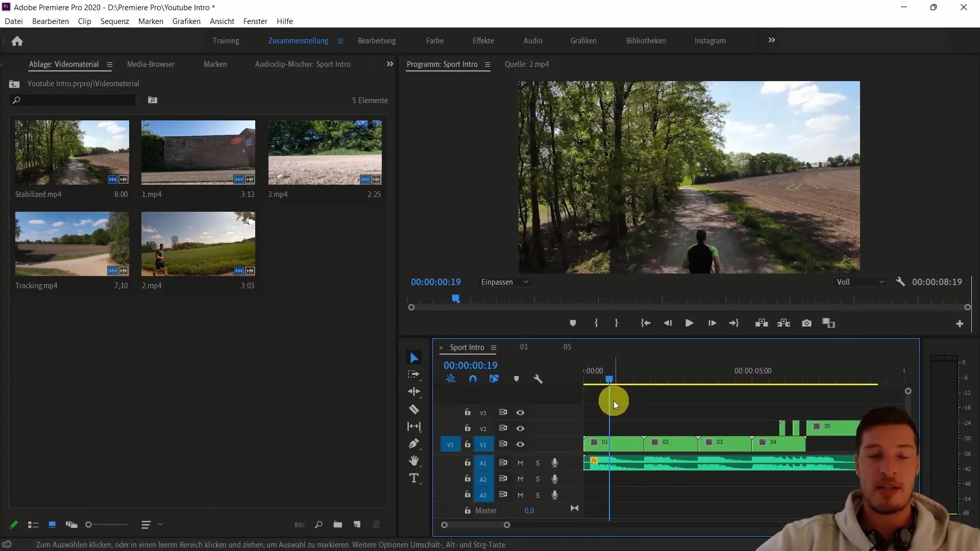Toggle nest-sequence insert mode

click(451, 379)
